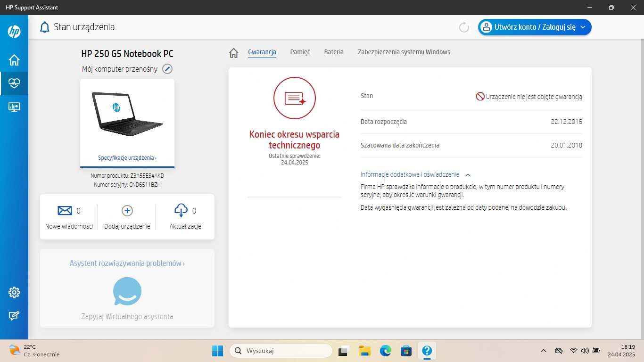Click Mój komputer przenośny label

pyautogui.click(x=120, y=69)
